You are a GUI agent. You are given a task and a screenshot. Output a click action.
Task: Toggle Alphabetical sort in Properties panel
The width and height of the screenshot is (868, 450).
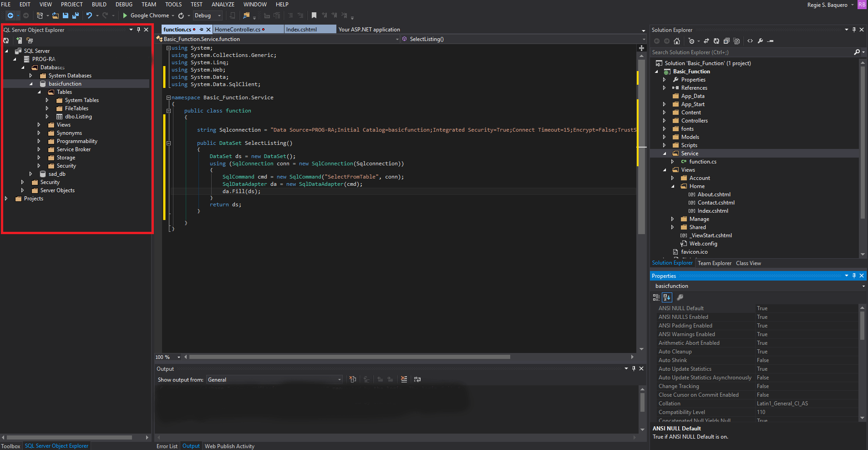[x=667, y=297]
